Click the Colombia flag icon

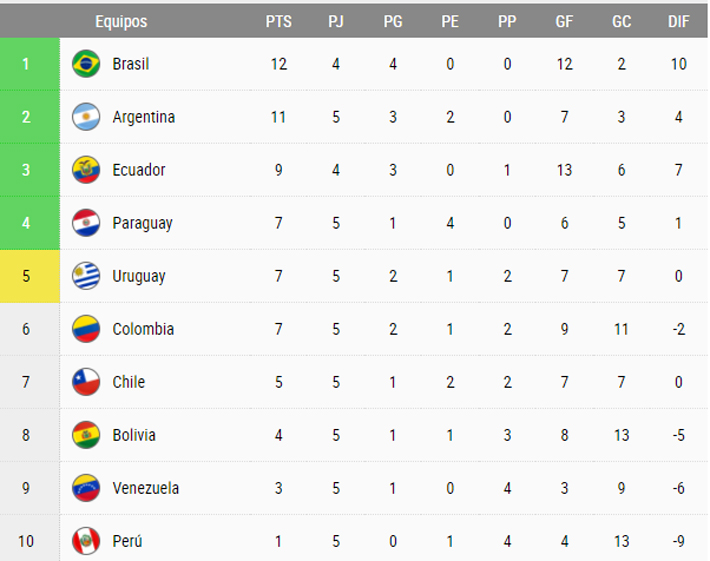tap(86, 329)
